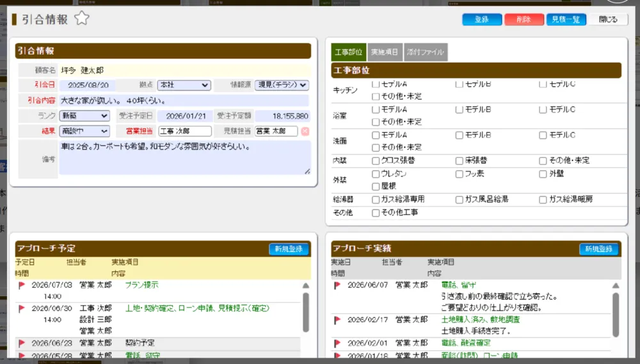Viewport: 640px width, 364px height.
Task: Check ガス給湯暖房 checkbox
Action: [543, 200]
